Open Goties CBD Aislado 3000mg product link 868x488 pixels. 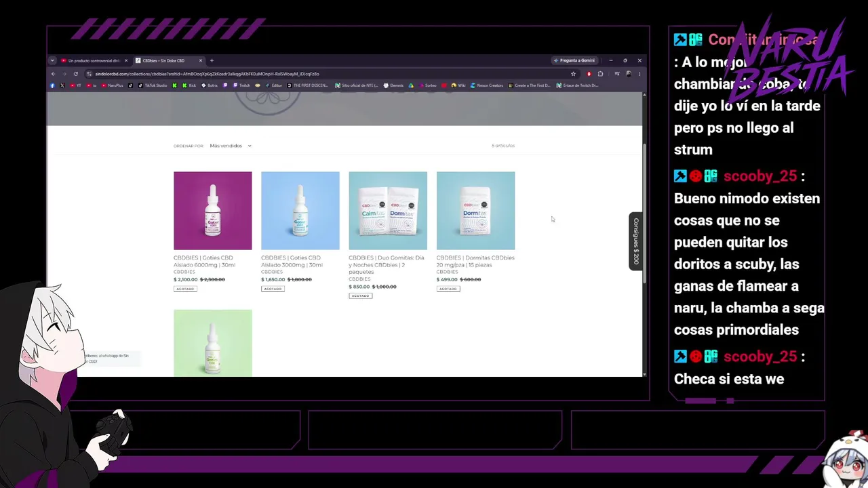pos(292,261)
